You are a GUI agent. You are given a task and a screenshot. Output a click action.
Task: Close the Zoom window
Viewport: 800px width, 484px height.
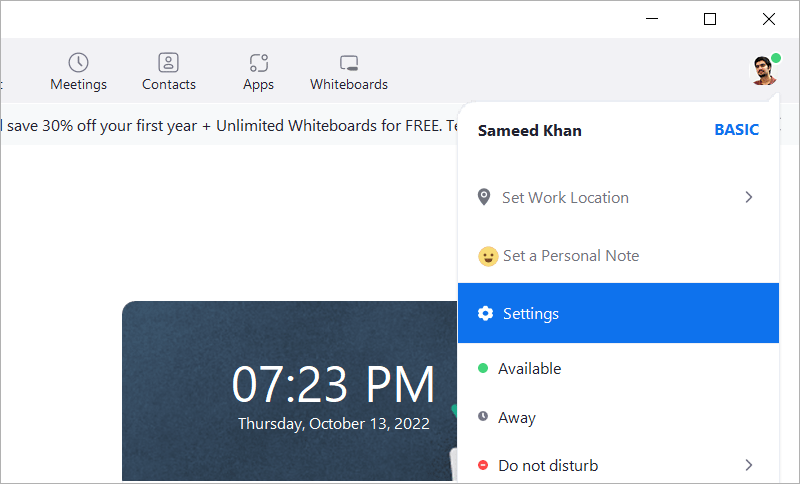click(769, 19)
